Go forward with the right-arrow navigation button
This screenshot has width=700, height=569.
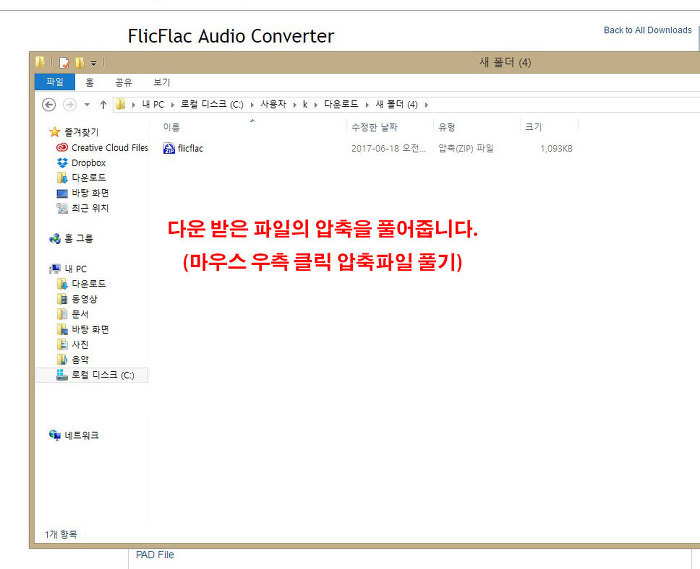tap(69, 105)
